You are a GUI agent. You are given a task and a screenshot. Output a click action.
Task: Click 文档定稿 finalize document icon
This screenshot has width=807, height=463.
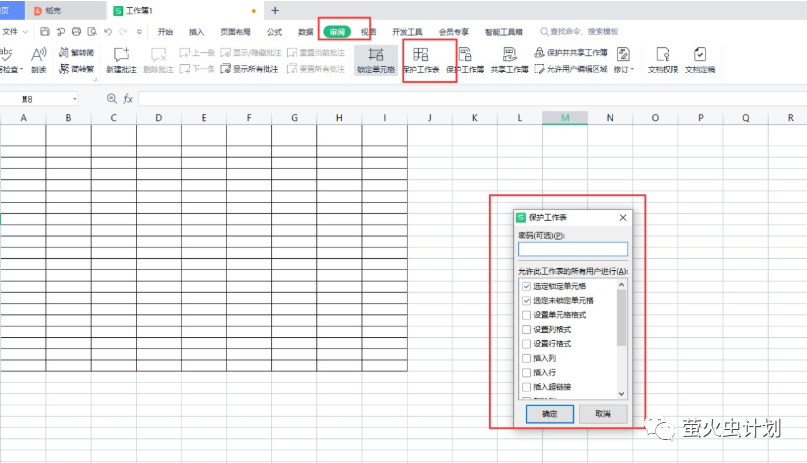click(700, 60)
